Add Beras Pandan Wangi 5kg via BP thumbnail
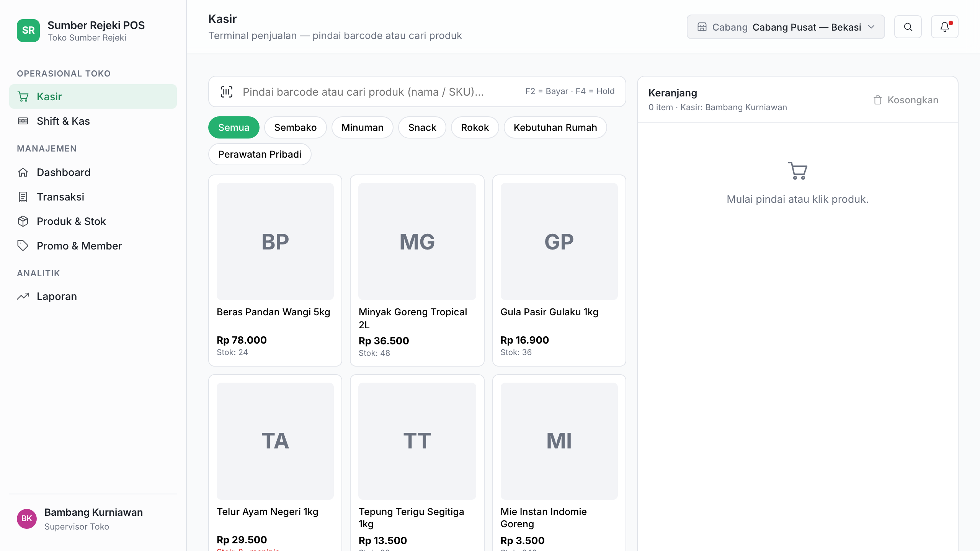This screenshot has height=551, width=980. coord(275,241)
